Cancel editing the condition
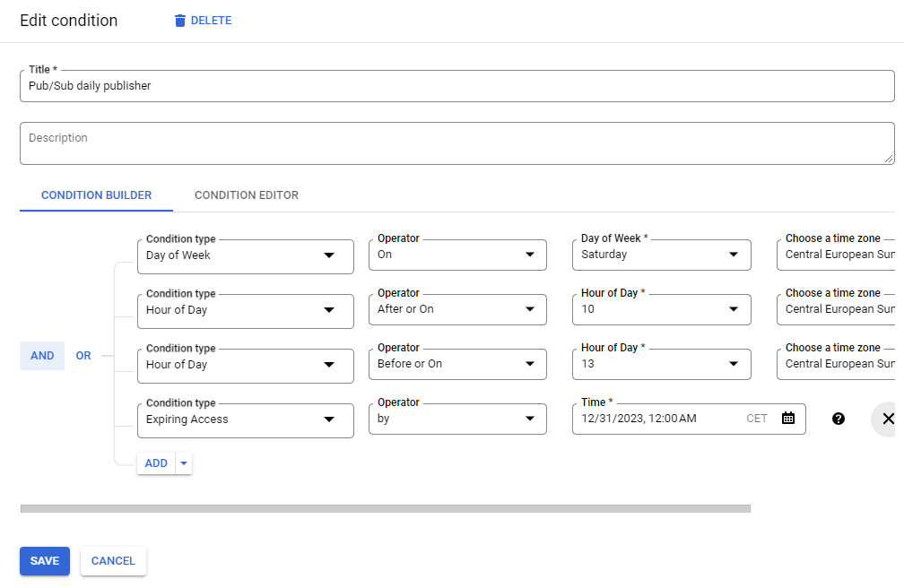The width and height of the screenshot is (904, 588). (112, 560)
